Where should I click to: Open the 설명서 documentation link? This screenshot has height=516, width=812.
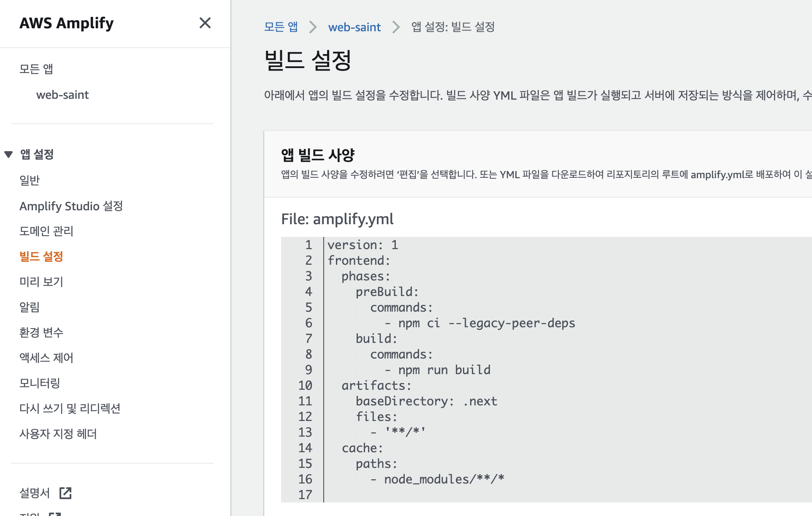[35, 493]
